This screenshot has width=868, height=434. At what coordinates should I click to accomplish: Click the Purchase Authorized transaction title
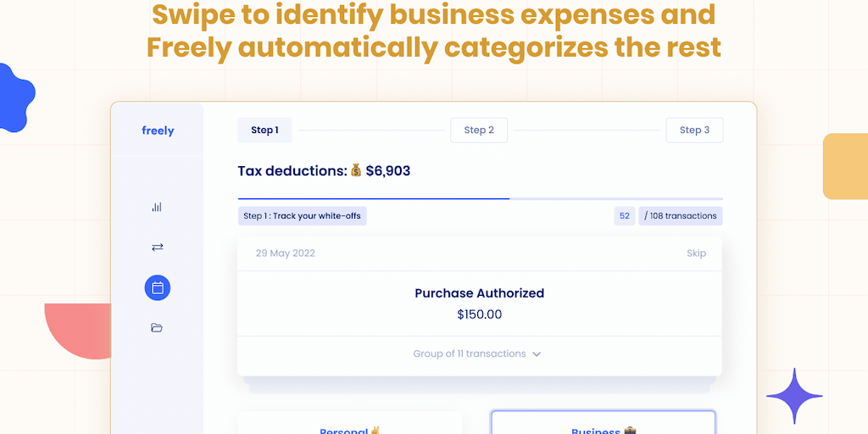coord(479,293)
